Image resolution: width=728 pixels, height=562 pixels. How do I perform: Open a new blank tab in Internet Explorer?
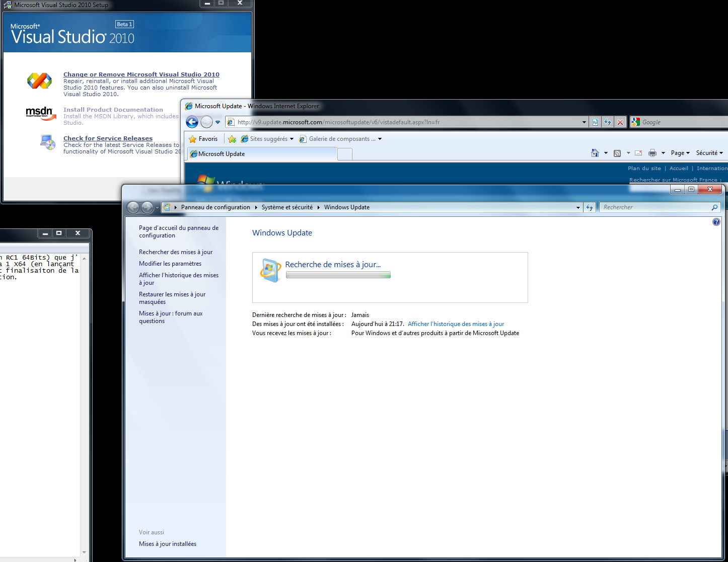coord(345,154)
